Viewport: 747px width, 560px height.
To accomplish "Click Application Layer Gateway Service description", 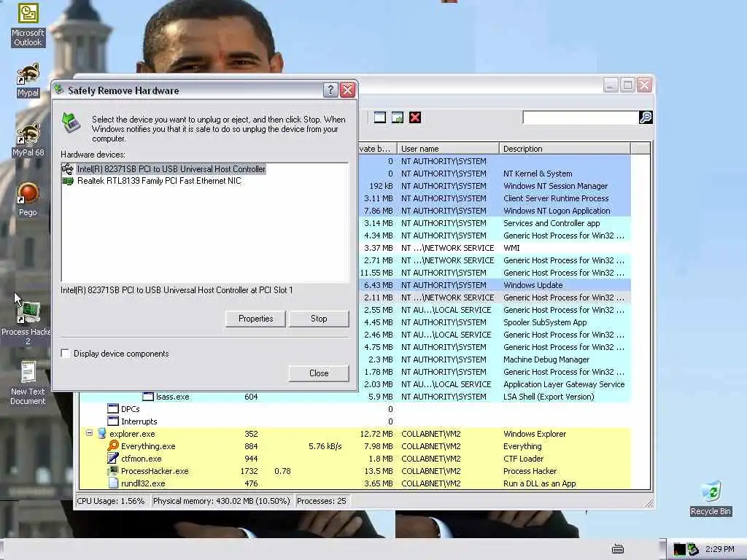I will coord(564,384).
